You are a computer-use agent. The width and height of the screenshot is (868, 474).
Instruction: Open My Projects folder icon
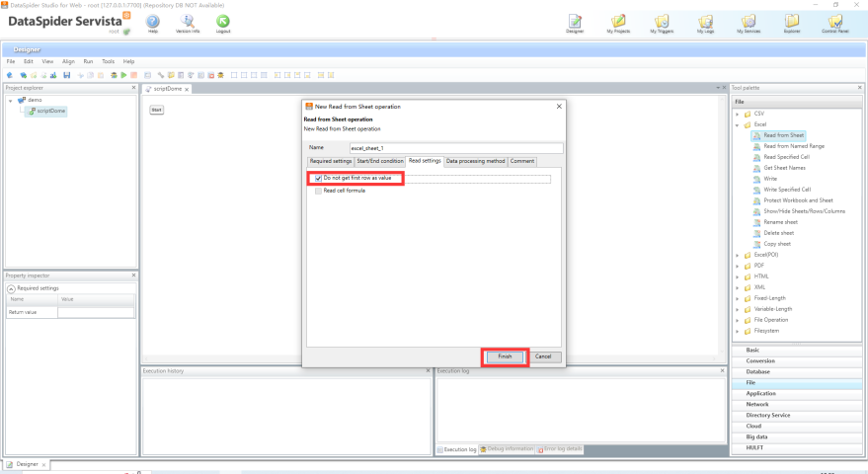[x=618, y=22]
